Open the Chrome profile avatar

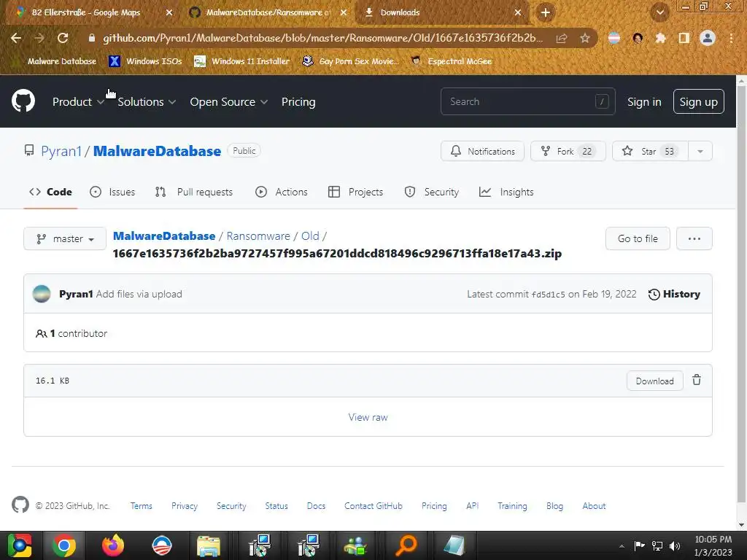pos(708,38)
